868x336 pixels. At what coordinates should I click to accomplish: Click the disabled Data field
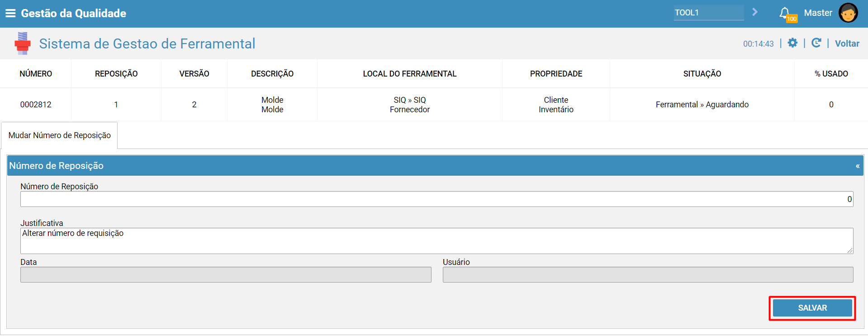(x=226, y=275)
